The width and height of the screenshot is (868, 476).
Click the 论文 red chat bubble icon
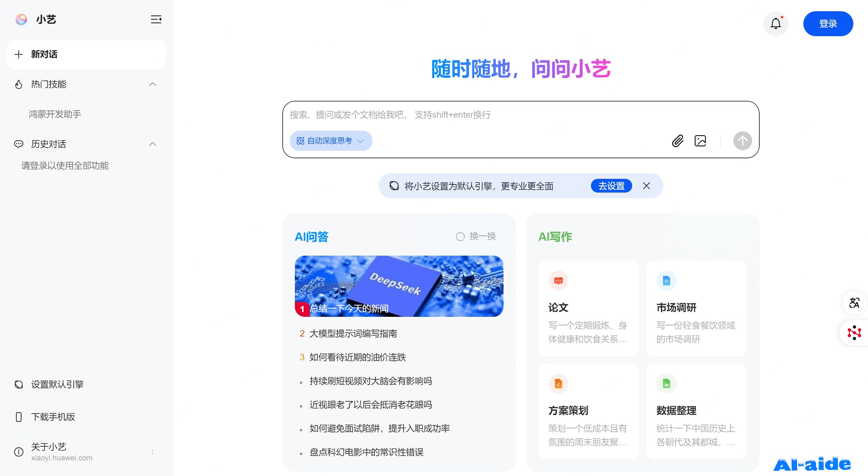point(558,281)
